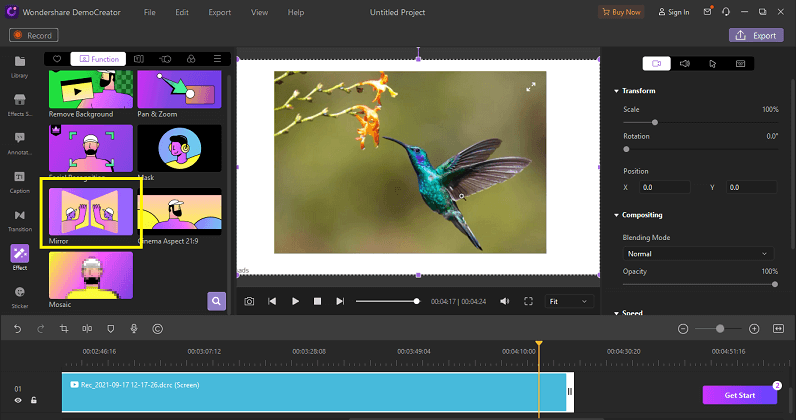The width and height of the screenshot is (800, 420).
Task: Click the copyright symbol toolbar icon
Action: (158, 329)
